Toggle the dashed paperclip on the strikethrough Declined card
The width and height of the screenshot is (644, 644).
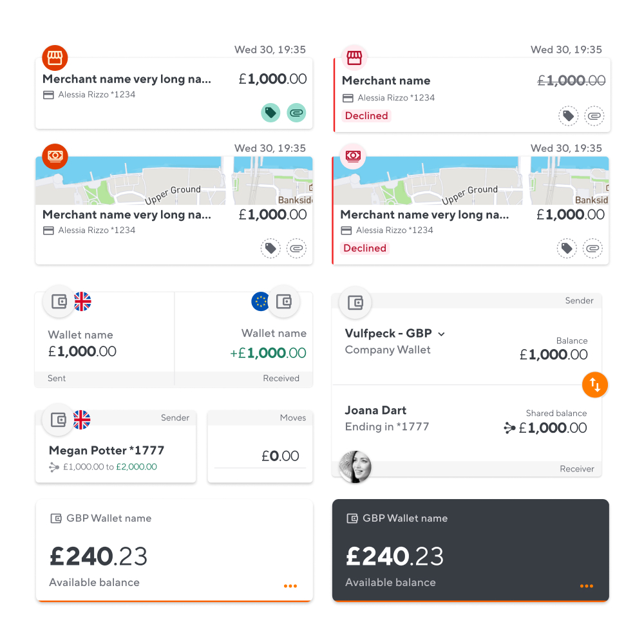(594, 116)
